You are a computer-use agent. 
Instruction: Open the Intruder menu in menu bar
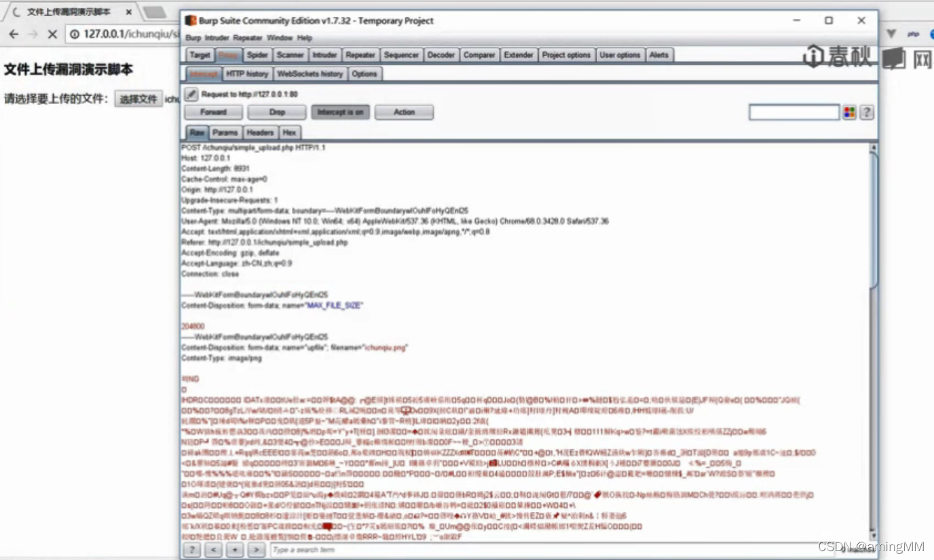[217, 38]
